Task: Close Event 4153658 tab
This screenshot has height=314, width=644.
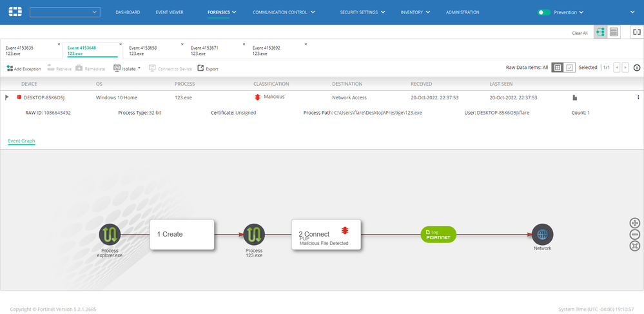Action: click(182, 44)
